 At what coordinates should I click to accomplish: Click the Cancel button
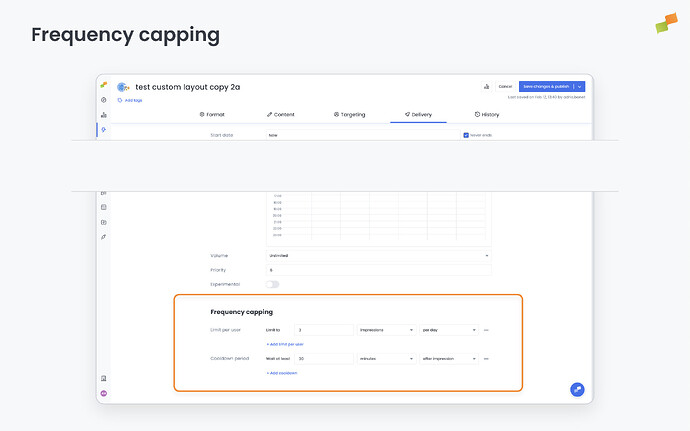(x=505, y=87)
